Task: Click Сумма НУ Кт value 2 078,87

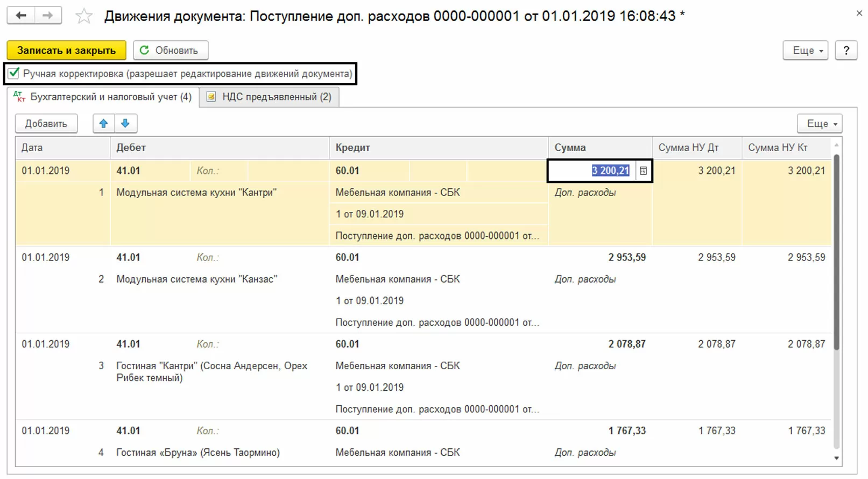Action: (x=806, y=344)
